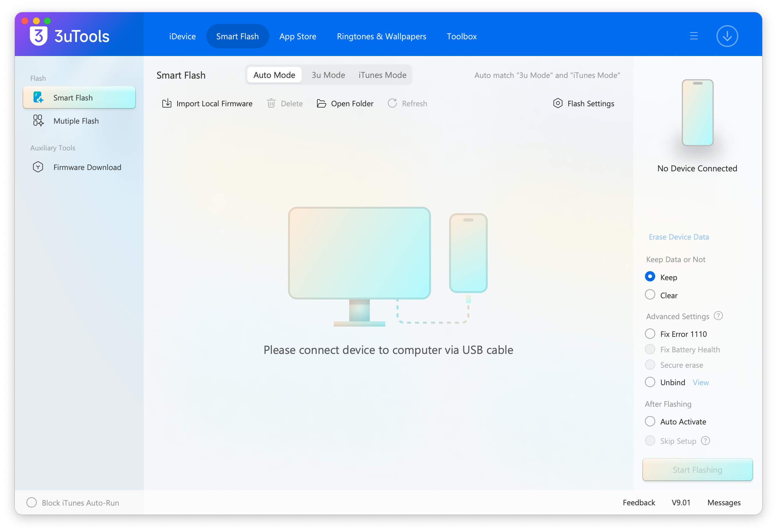Click the 3uTools logo icon
The image size is (777, 532).
point(38,36)
